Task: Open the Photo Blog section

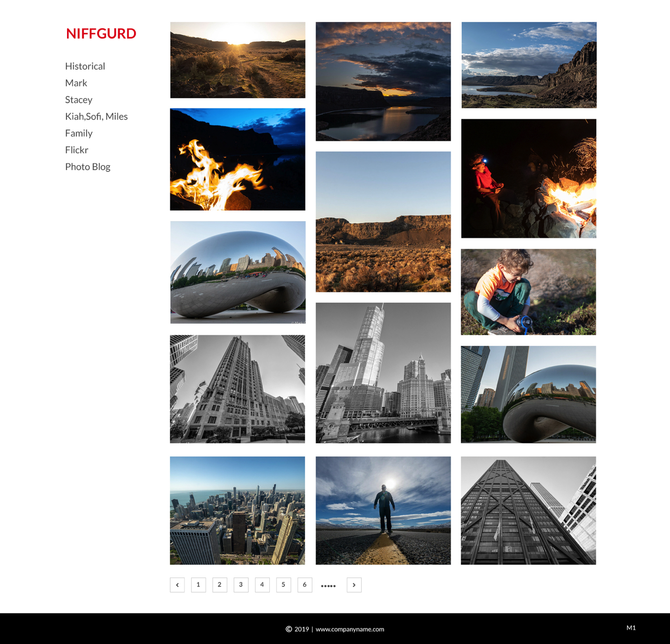Action: coord(88,166)
